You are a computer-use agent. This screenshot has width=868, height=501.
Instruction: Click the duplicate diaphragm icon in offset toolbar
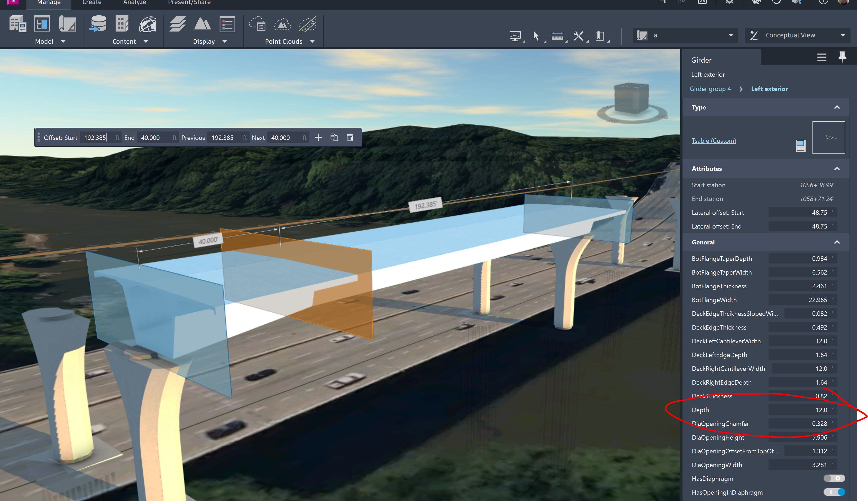[x=334, y=137]
